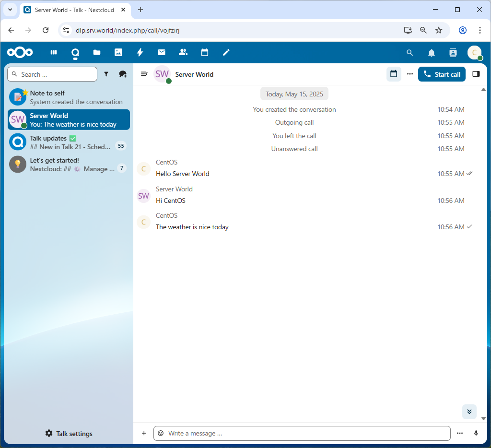Open the emoji picker smiley
491x448 pixels.
161,433
